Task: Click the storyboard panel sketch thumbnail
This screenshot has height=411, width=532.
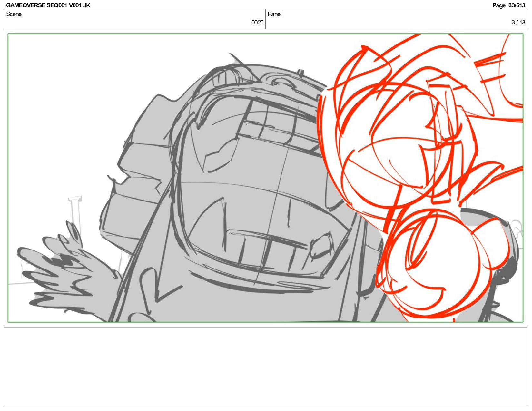Action: pos(265,178)
